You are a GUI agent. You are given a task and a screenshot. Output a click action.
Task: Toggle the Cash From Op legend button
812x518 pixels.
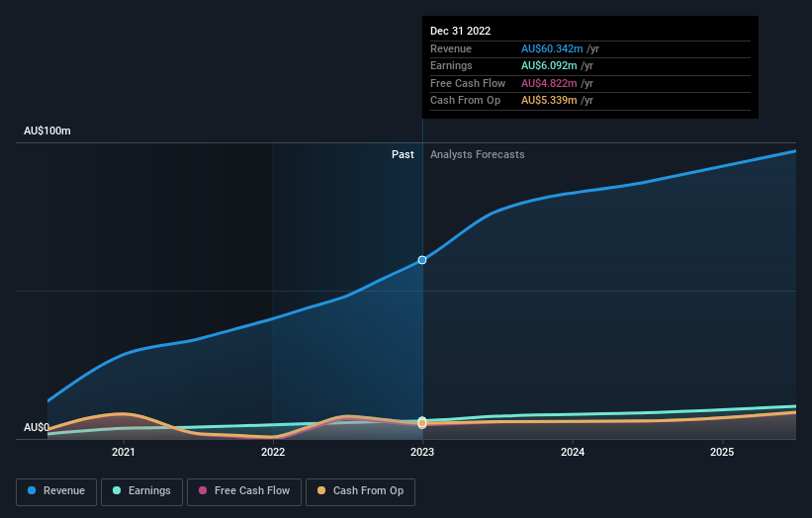coord(360,491)
